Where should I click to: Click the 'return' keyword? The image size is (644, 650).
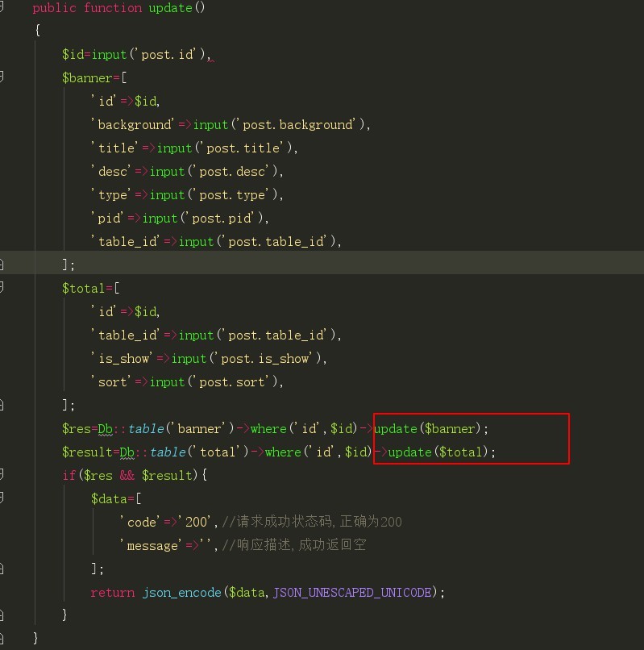[113, 593]
